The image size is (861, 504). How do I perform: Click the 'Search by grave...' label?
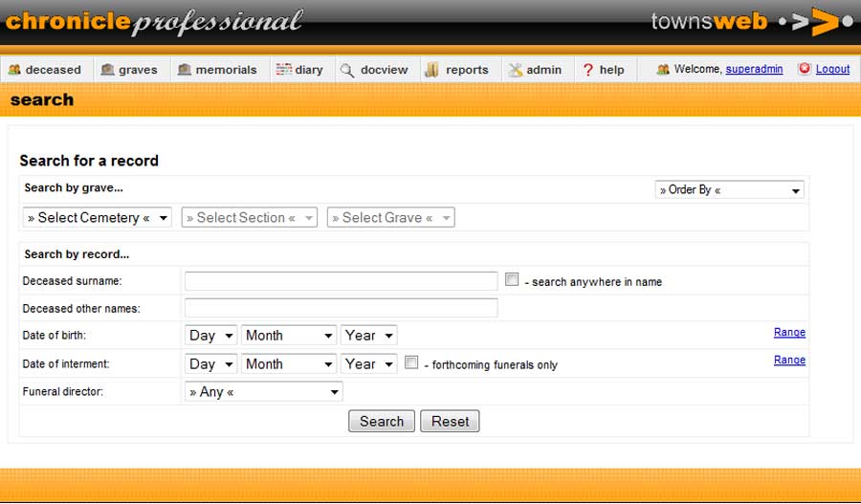pos(74,187)
